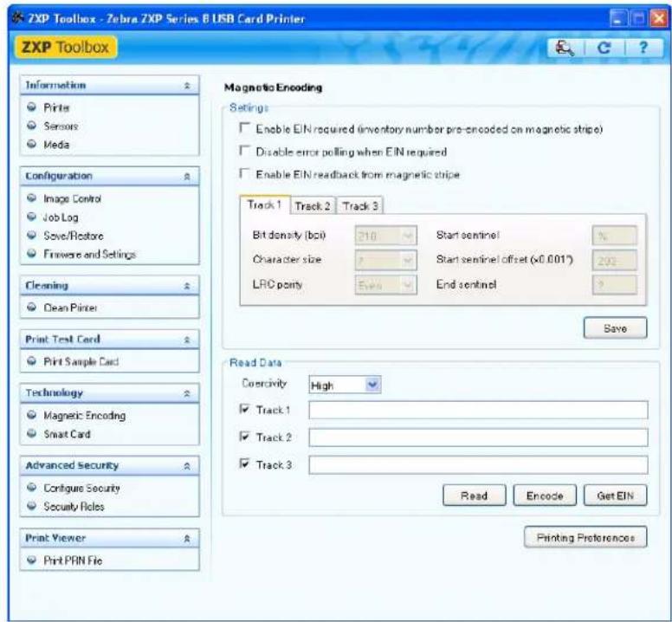Minimize the ZXP Toolbox window

617,18
